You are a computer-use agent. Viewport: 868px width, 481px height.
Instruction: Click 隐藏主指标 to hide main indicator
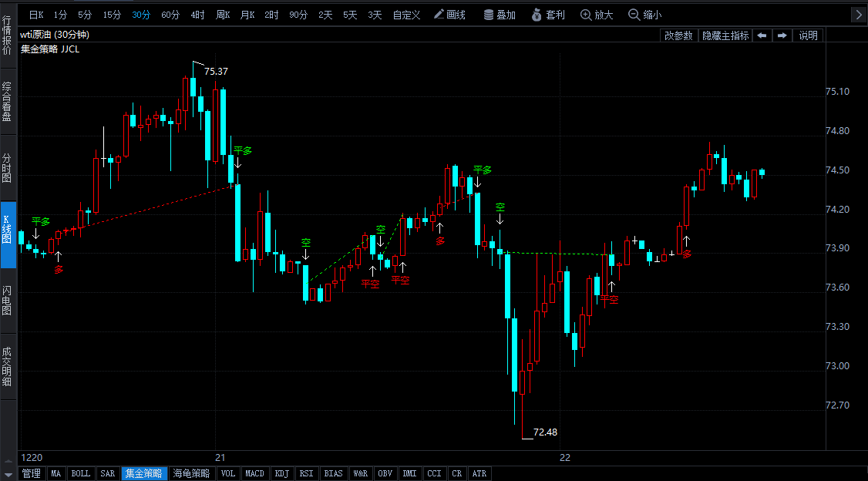tap(725, 35)
